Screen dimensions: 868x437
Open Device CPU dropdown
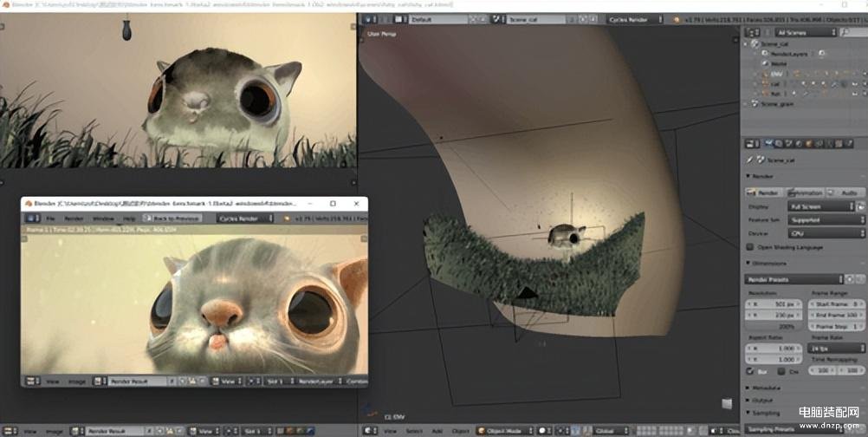(826, 234)
